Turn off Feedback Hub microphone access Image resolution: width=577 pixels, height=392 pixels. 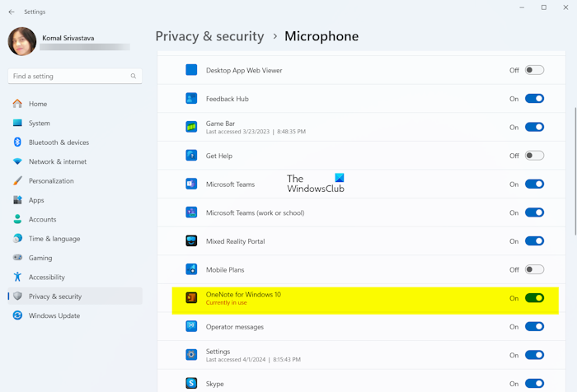(534, 99)
